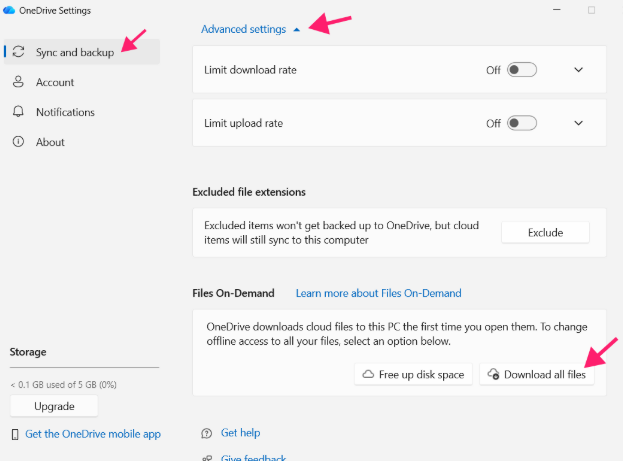Open Get the OneDrive mobile app link

click(x=93, y=434)
